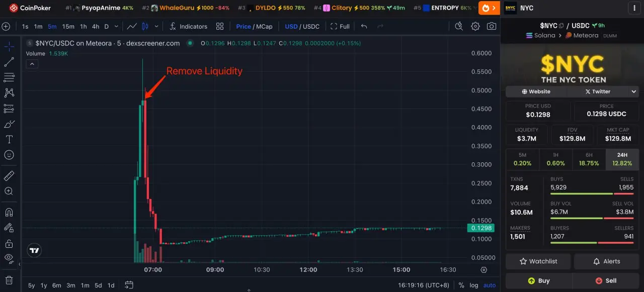Open the forecasting and position tools
The width and height of the screenshot is (644, 292).
[9, 109]
